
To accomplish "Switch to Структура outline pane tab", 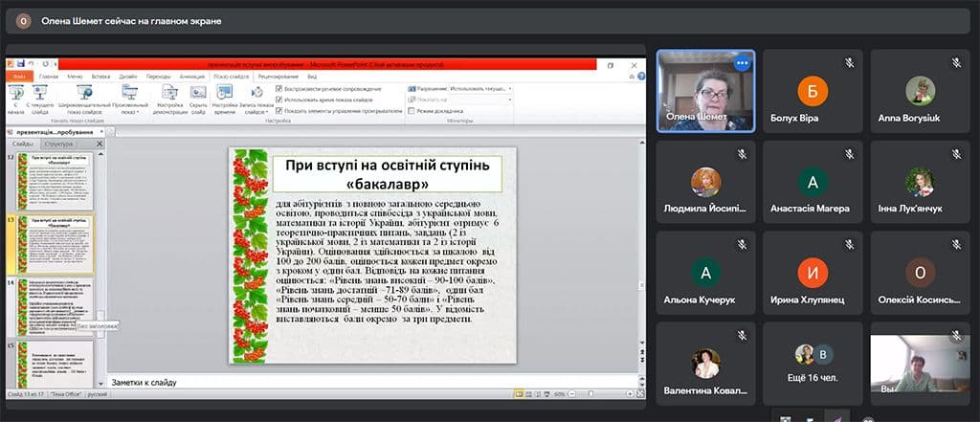I will coord(58,144).
